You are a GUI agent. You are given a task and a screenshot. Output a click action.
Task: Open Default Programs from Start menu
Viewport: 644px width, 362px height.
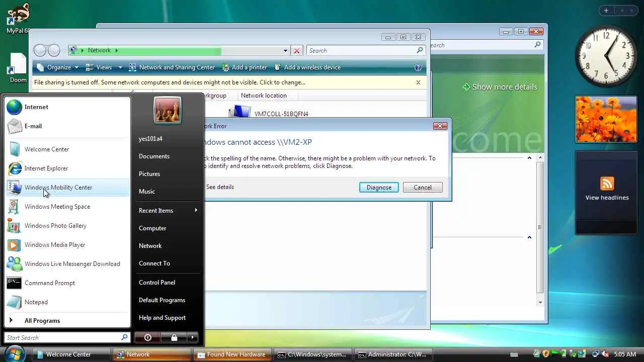click(x=168, y=300)
